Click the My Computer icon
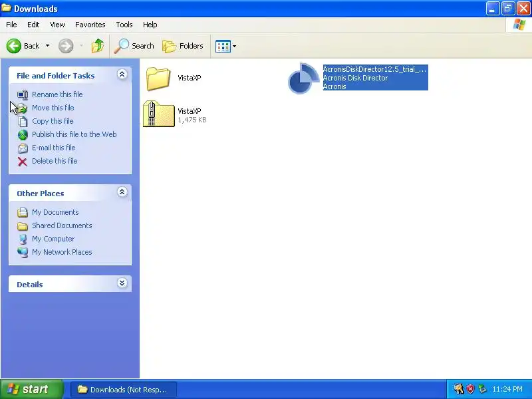Image resolution: width=532 pixels, height=399 pixels. point(23,239)
